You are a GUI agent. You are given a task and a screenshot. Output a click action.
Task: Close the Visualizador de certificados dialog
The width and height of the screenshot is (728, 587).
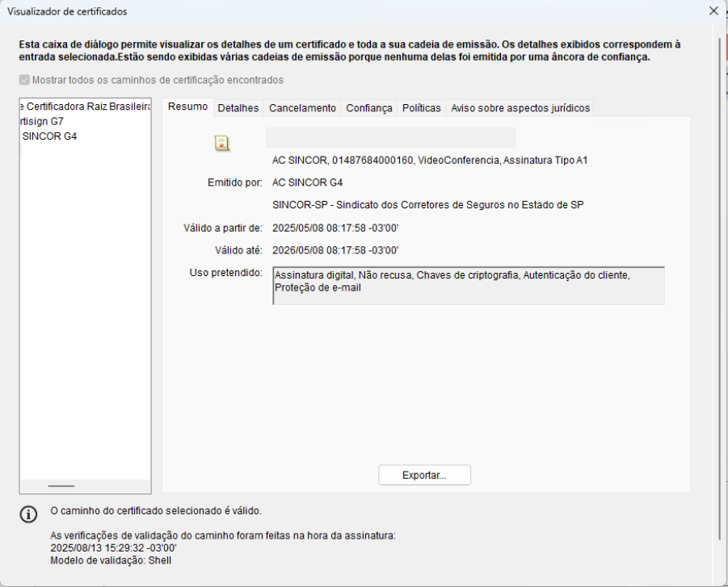tap(713, 11)
